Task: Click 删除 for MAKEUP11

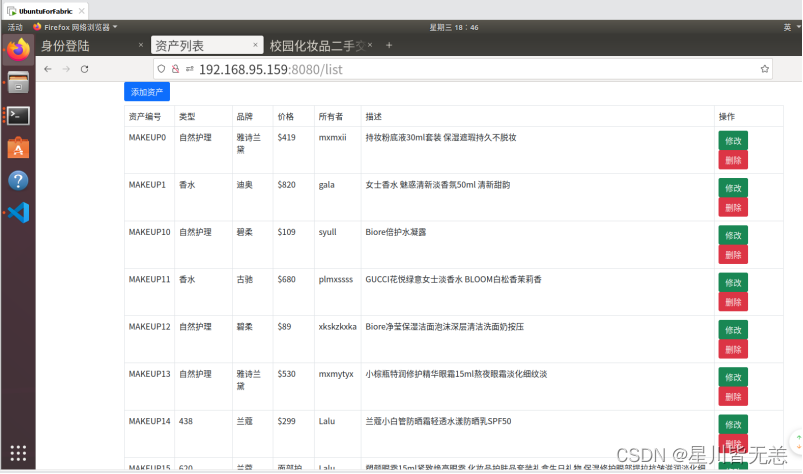Action: (x=733, y=302)
